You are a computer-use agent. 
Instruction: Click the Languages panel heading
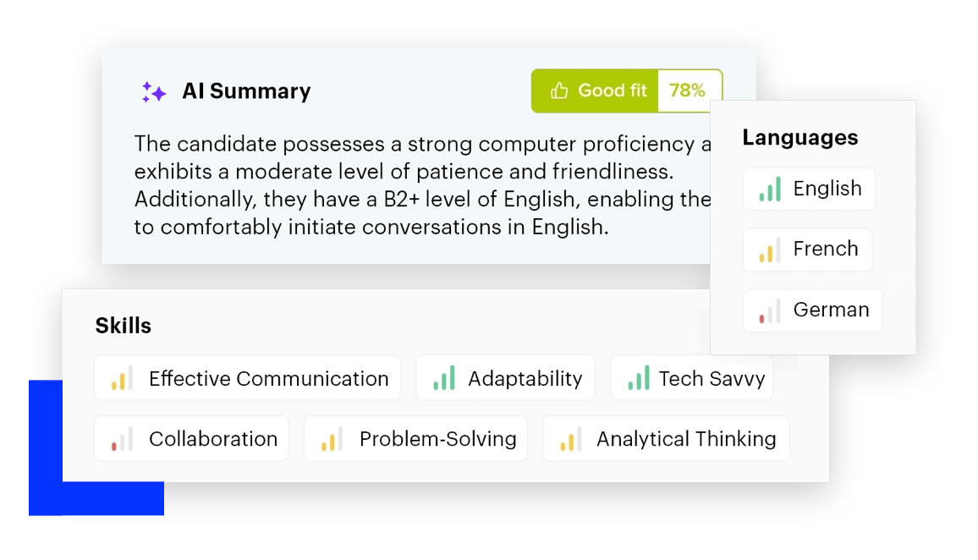click(x=799, y=138)
